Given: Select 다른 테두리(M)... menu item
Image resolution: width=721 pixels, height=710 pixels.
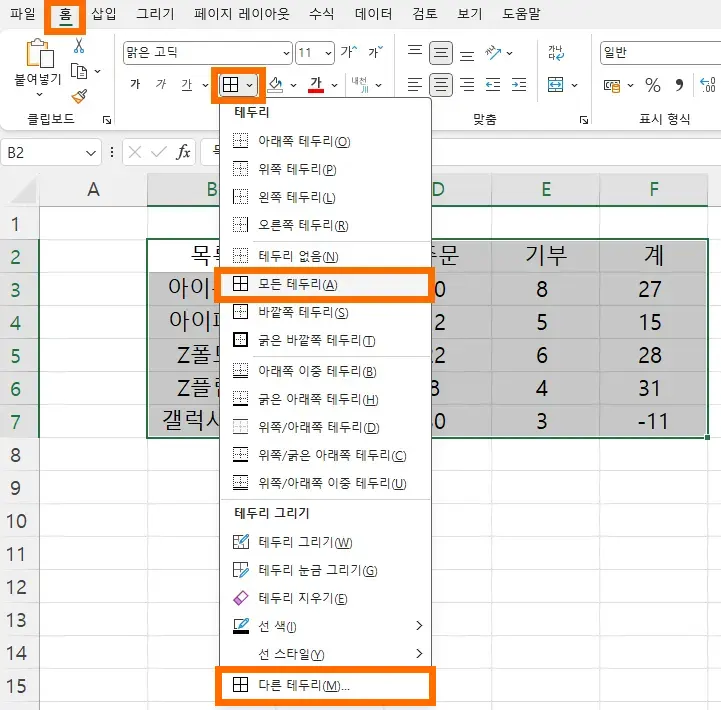Looking at the screenshot, I should point(325,686).
